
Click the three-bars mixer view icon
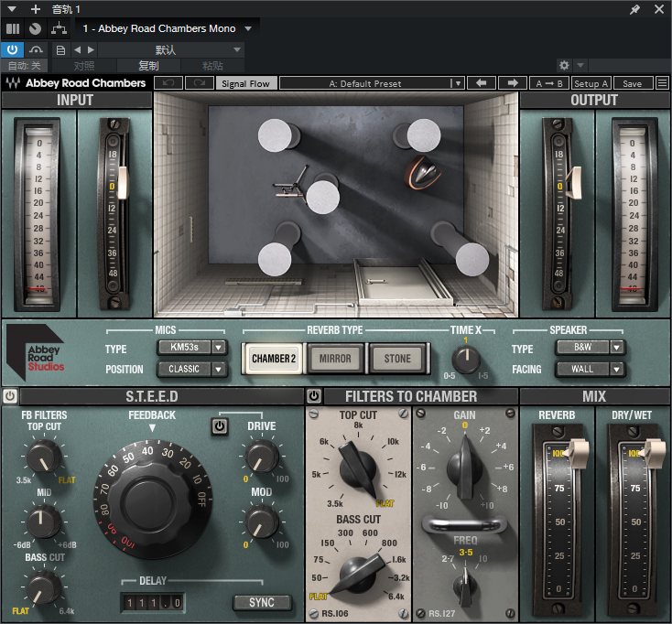pyautogui.click(x=13, y=28)
